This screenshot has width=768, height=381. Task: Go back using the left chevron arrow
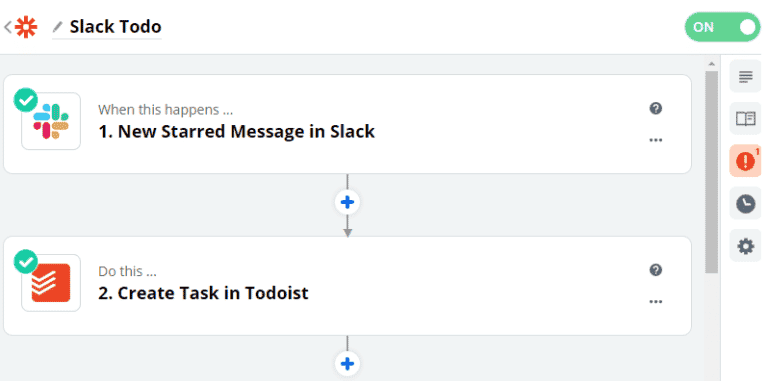point(7,27)
